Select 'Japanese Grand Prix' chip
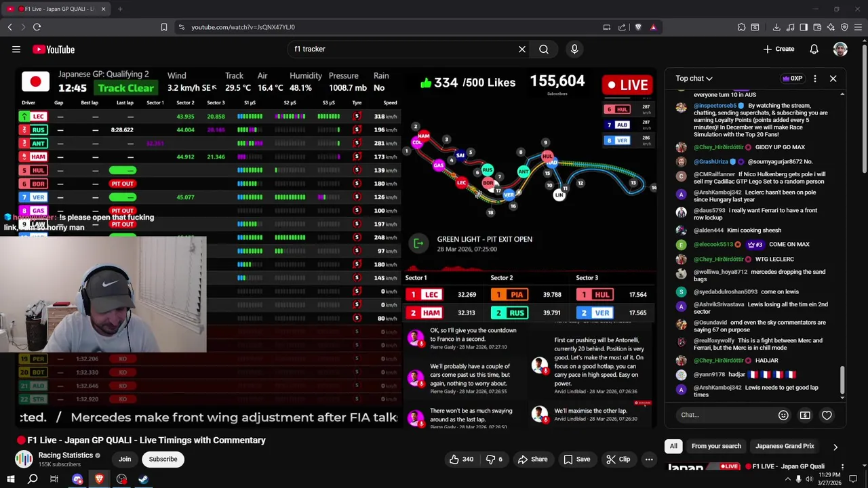 785,446
